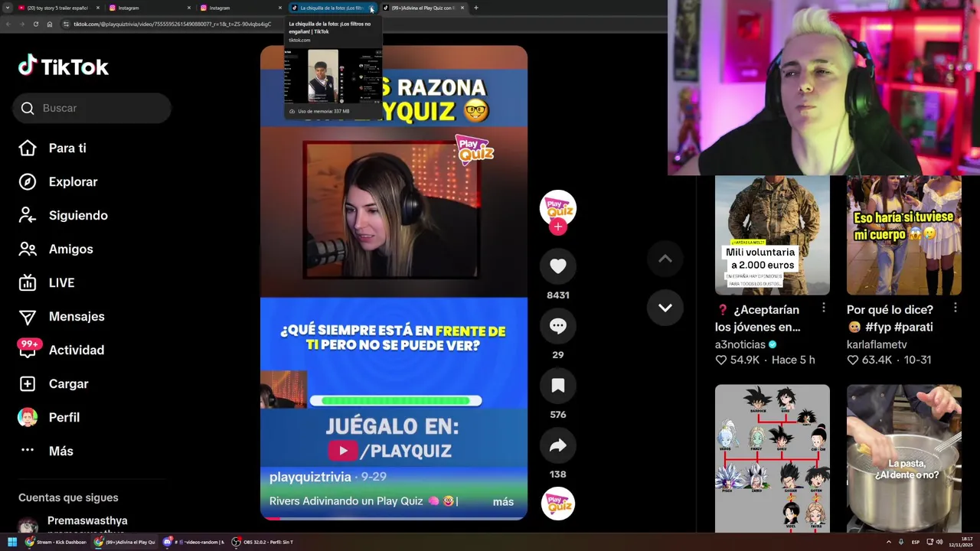Screen dimensions: 980x551
Task: Bookmark the video to favorites
Action: tap(557, 386)
